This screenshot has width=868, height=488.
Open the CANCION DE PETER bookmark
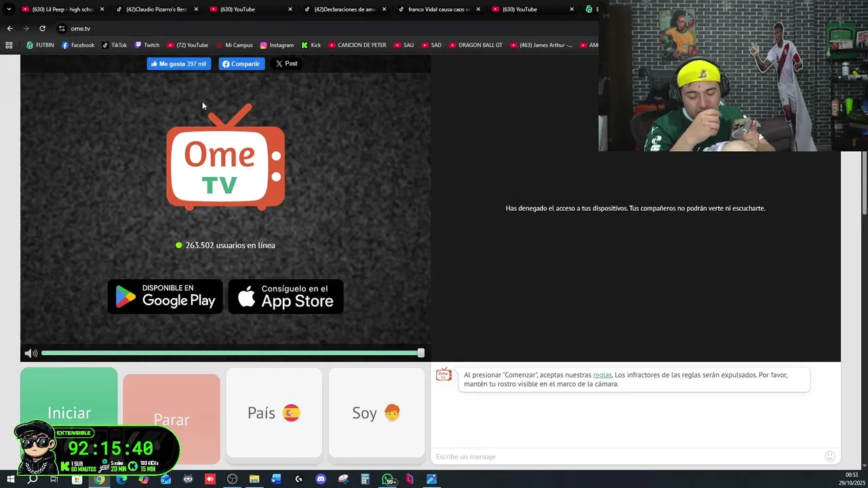357,45
